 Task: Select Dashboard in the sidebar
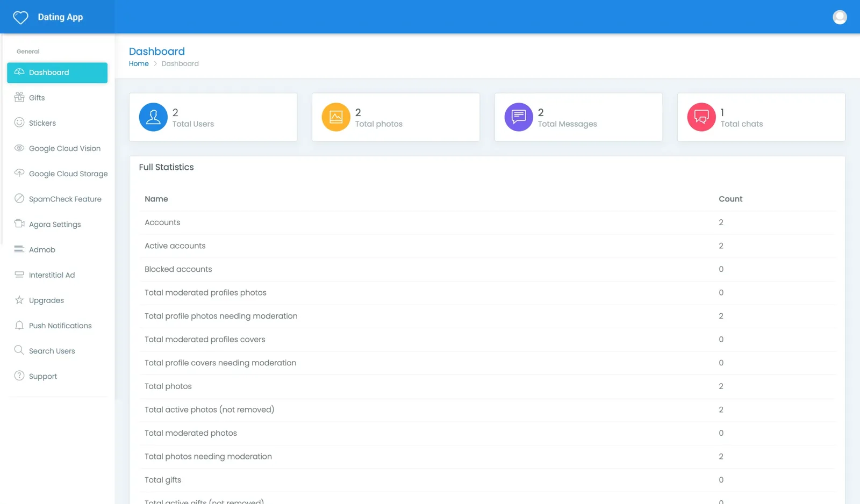(57, 73)
